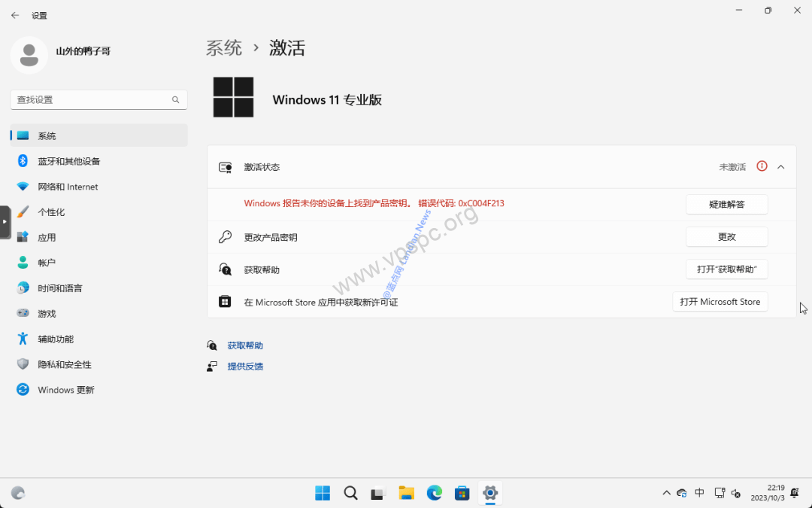Image resolution: width=812 pixels, height=508 pixels.
Task: Open taskbar Search
Action: pyautogui.click(x=350, y=493)
